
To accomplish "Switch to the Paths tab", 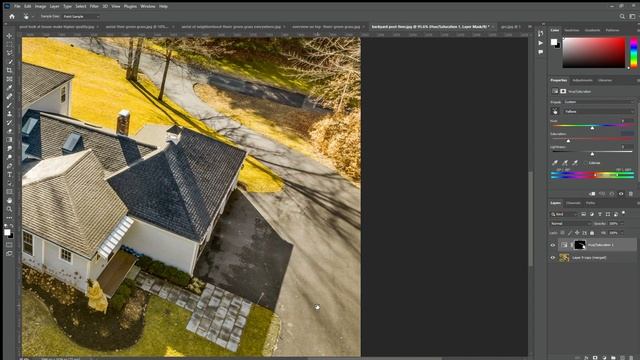I will point(591,203).
